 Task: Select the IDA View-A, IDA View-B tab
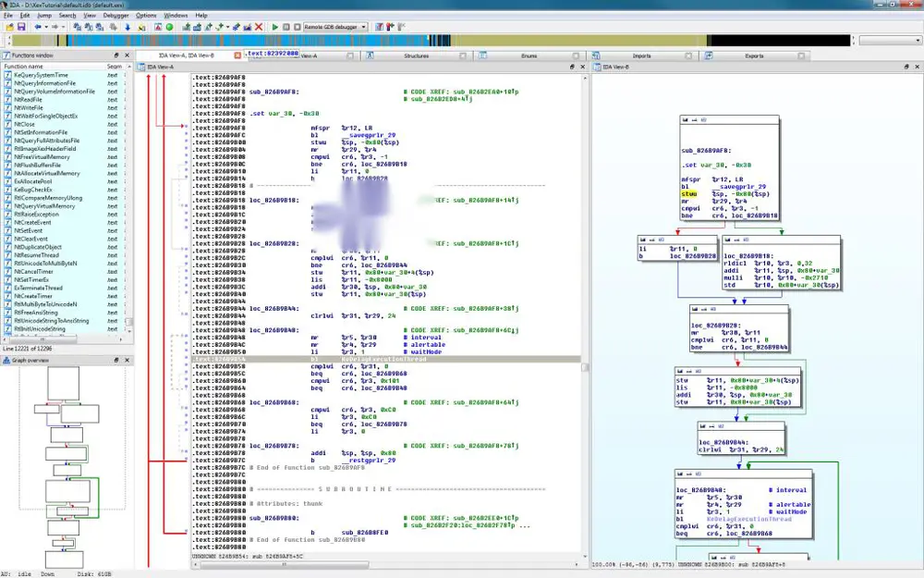[187, 55]
